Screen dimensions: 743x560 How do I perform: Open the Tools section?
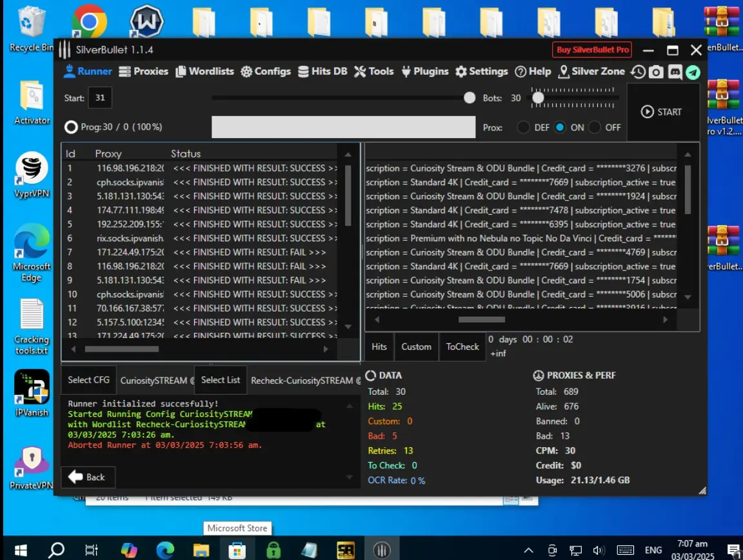pos(374,71)
